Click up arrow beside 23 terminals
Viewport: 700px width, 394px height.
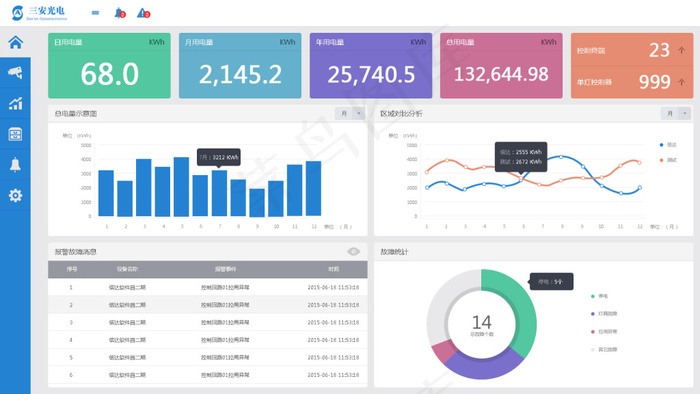coord(681,50)
